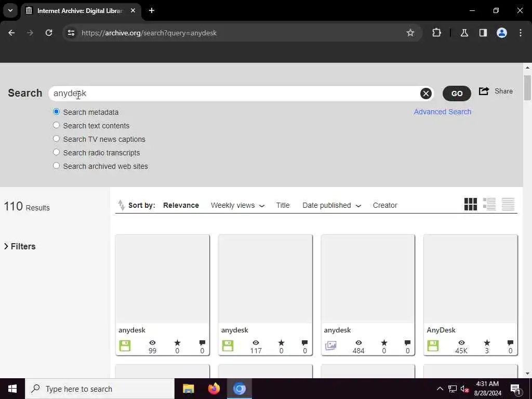The height and width of the screenshot is (399, 532).
Task: Click the Windows taskbar search box
Action: tap(100, 389)
